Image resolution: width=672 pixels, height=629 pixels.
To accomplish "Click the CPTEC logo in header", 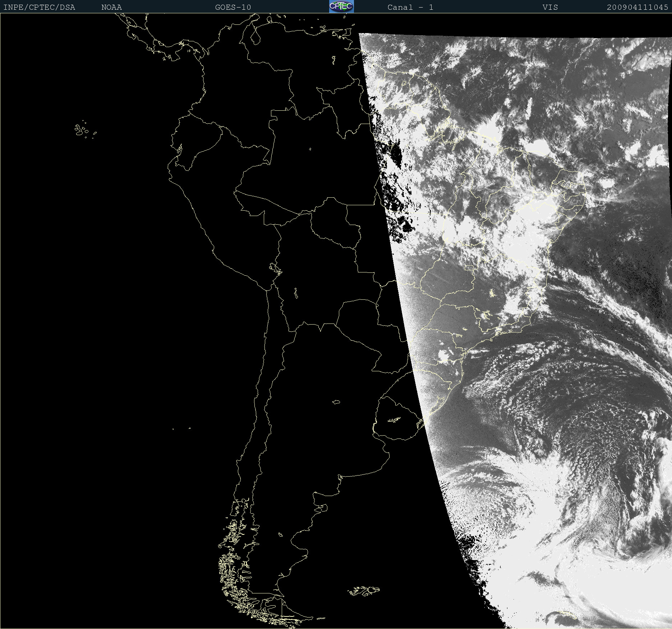I will 341,6.
